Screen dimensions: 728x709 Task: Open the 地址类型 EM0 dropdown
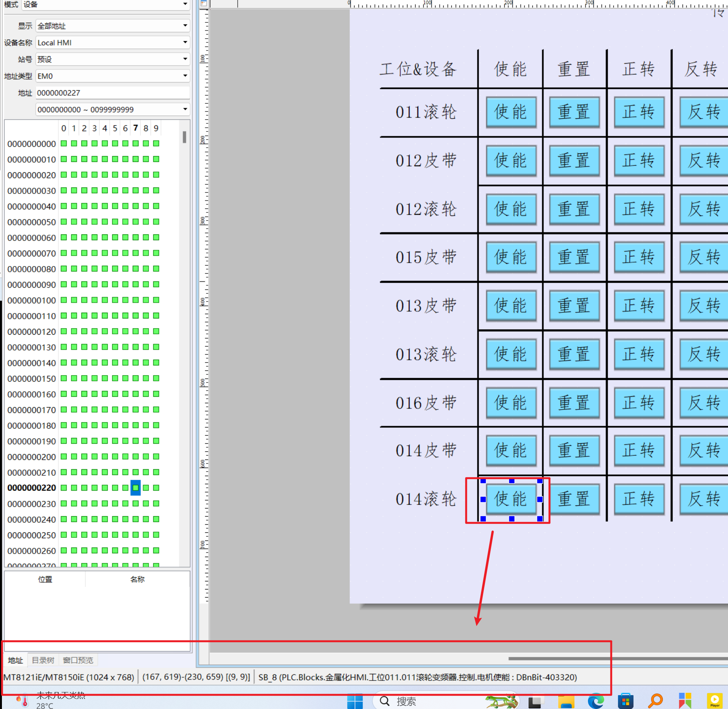(185, 76)
